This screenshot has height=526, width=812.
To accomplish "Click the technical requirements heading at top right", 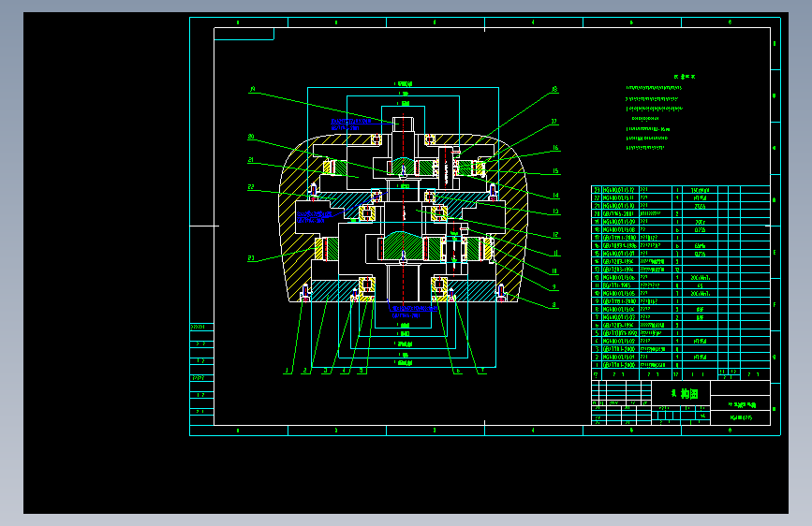I will pyautogui.click(x=685, y=77).
